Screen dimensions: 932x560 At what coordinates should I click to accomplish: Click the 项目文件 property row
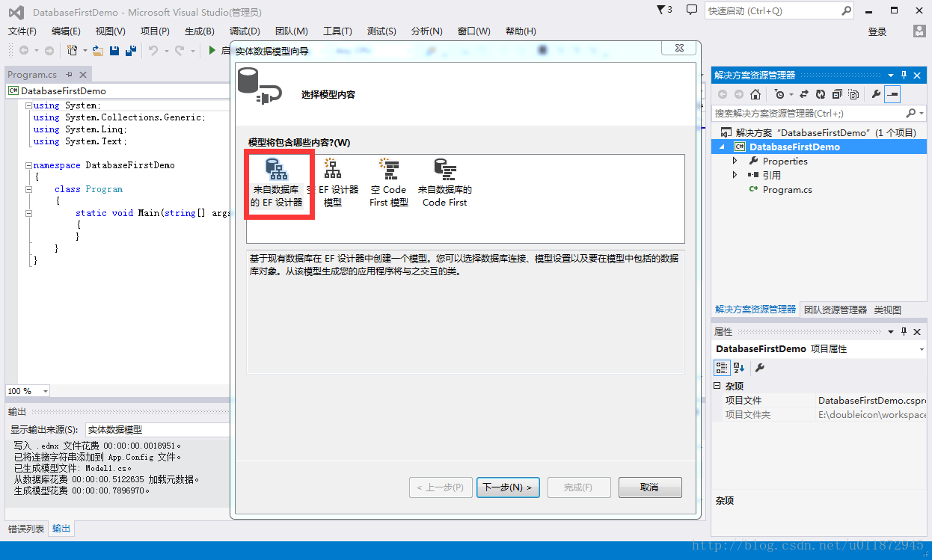coord(819,401)
